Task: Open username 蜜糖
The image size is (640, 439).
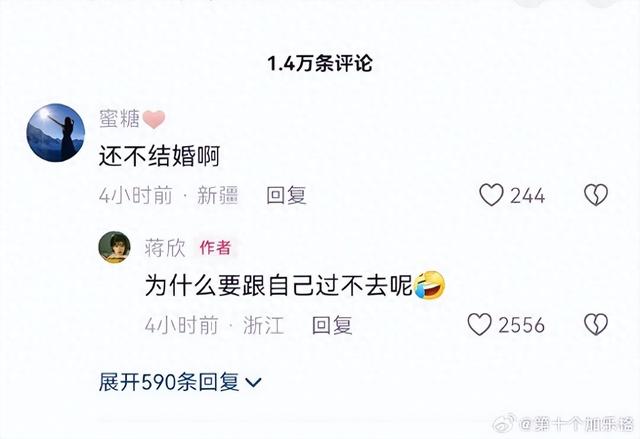Action: [119, 119]
